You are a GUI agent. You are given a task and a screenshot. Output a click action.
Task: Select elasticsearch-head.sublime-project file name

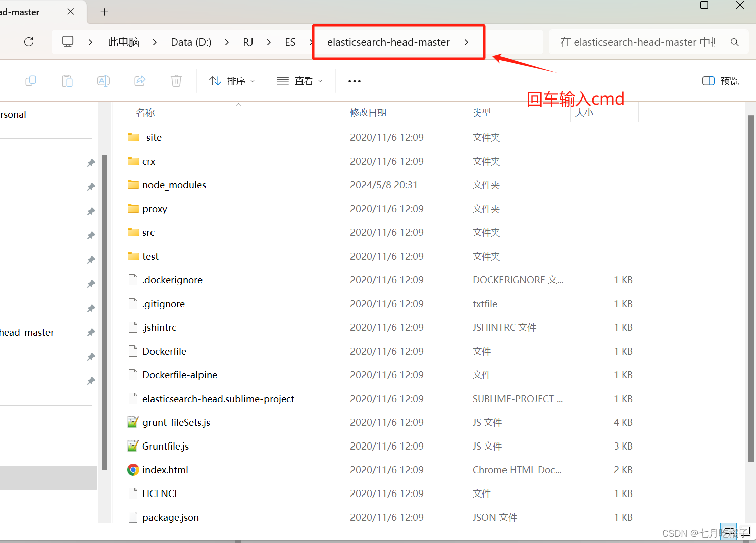point(218,399)
